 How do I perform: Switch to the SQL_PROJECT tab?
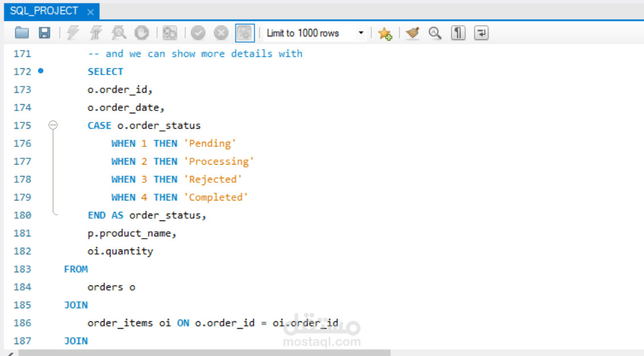click(44, 11)
